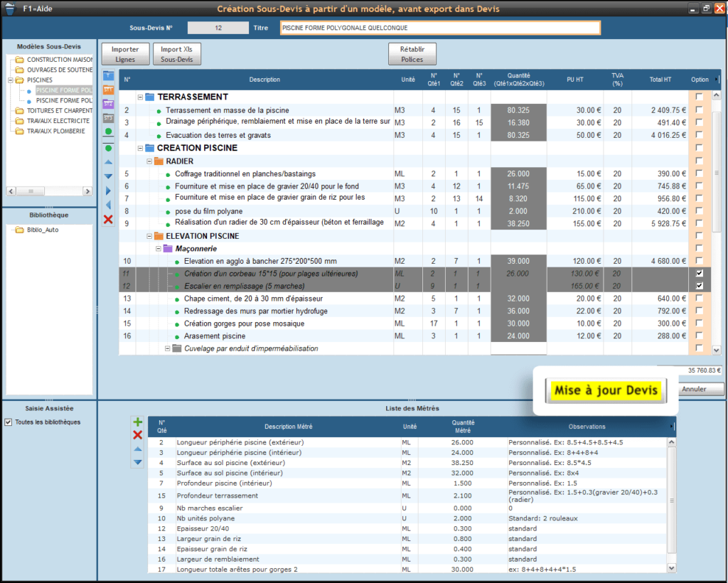Click the Cuvelage gray folder icon
The width and height of the screenshot is (728, 583).
click(x=176, y=348)
